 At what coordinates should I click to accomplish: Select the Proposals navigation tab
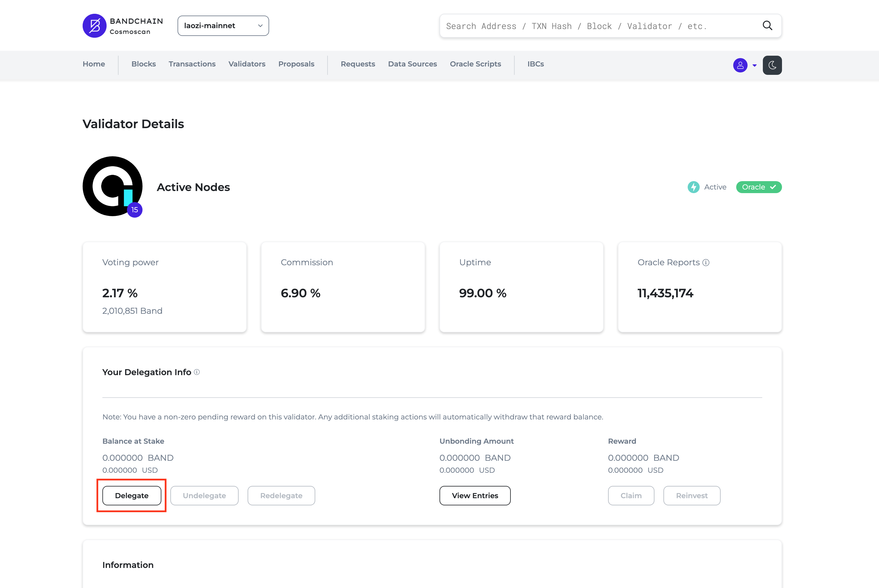[296, 64]
